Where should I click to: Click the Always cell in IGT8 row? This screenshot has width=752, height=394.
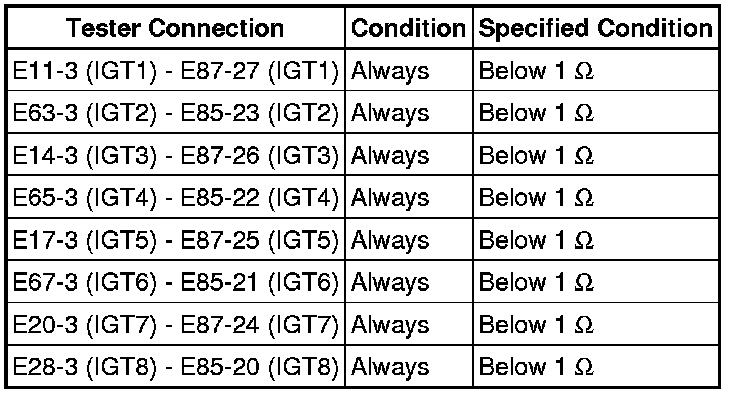coord(409,367)
